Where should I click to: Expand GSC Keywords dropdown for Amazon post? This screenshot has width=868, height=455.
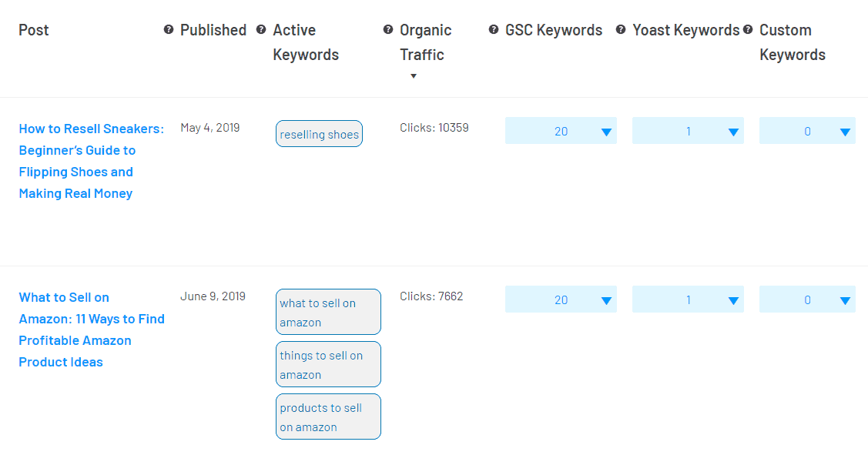[x=561, y=299]
